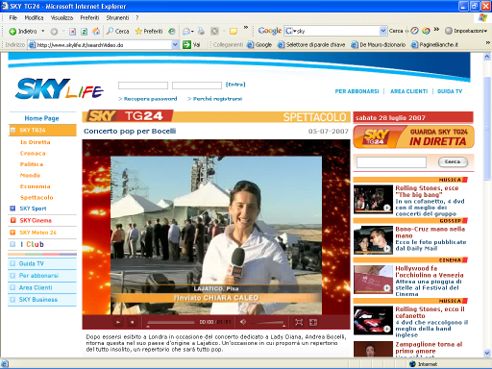Adjust the video volume slider
The image size is (492, 369).
[271, 323]
